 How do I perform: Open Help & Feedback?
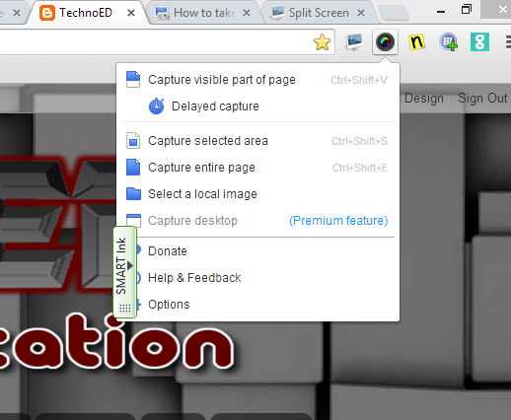[x=194, y=278]
